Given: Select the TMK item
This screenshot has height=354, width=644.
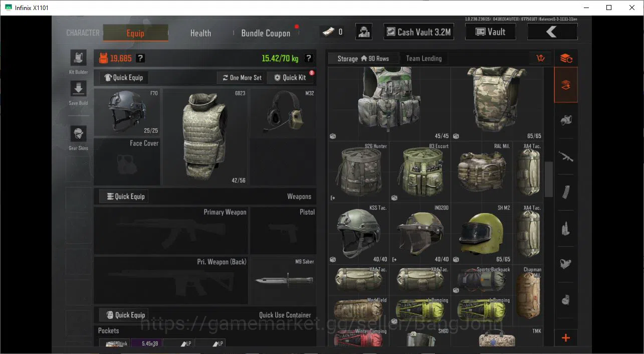Looking at the screenshot, I should (x=497, y=337).
